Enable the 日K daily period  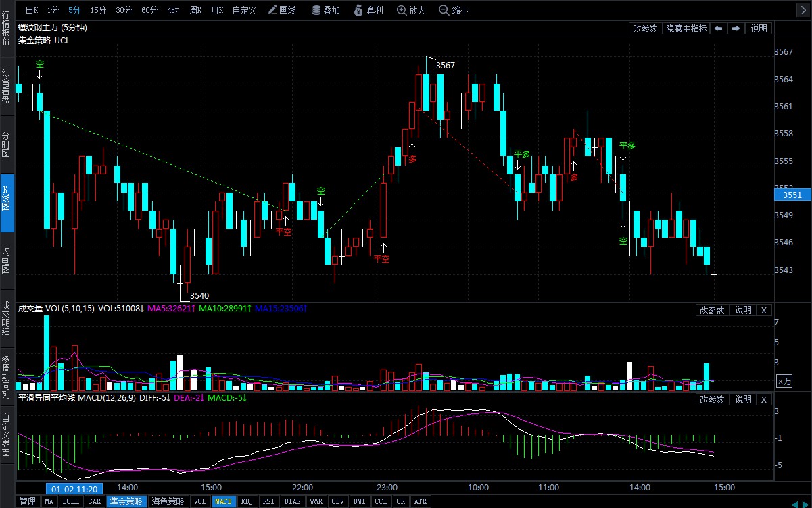[x=32, y=10]
